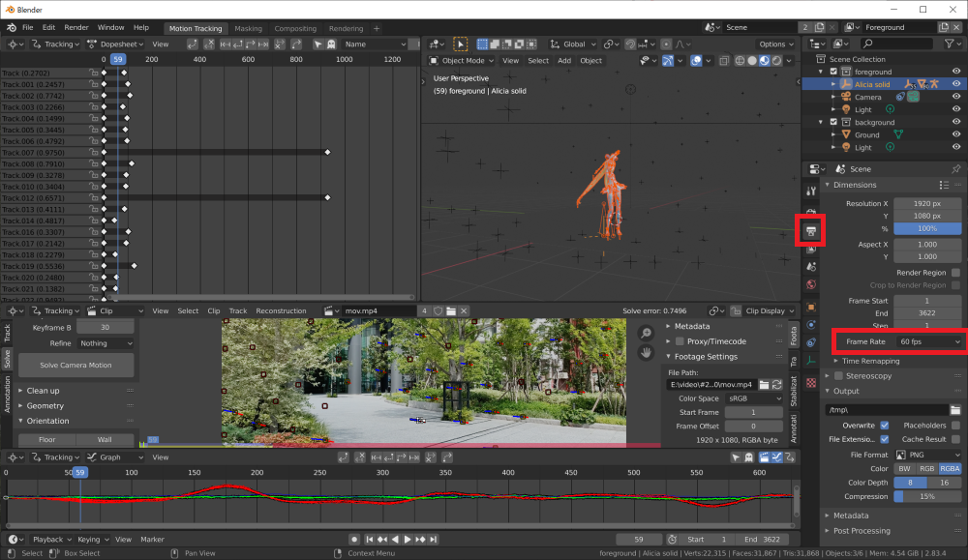Click the pan hand icon in clip editor
The width and height of the screenshot is (968, 560).
coord(647,352)
